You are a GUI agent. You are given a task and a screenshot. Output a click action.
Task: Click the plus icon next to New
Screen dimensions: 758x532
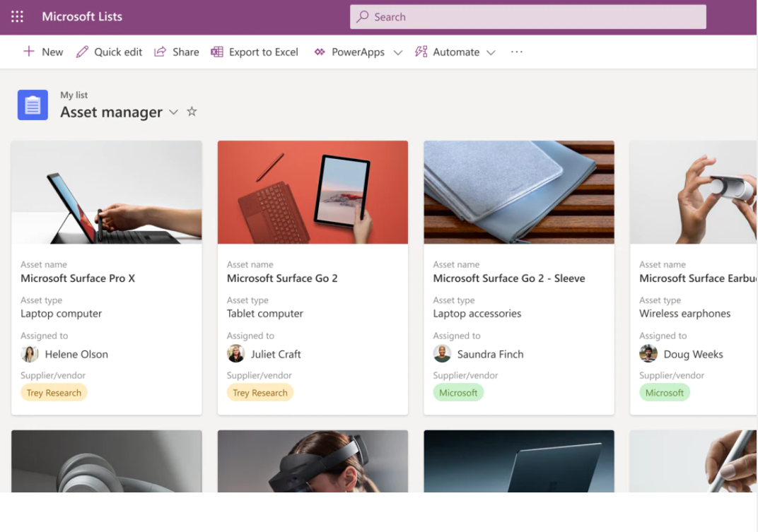28,51
